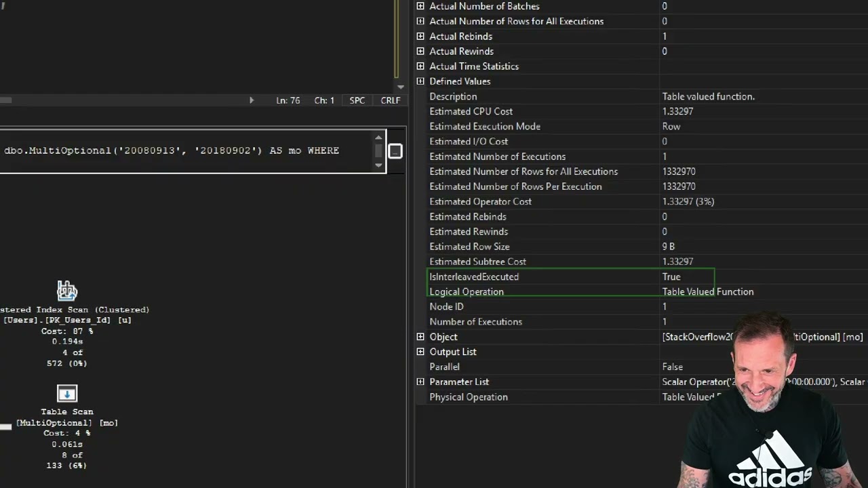
Task: Expand Actual Time Statistics node
Action: [420, 66]
